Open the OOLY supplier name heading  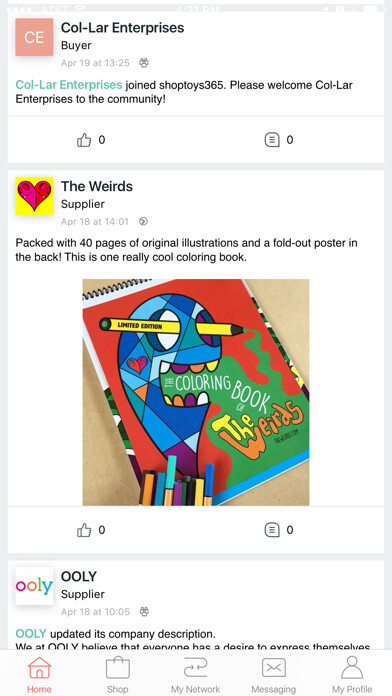pyautogui.click(x=79, y=577)
